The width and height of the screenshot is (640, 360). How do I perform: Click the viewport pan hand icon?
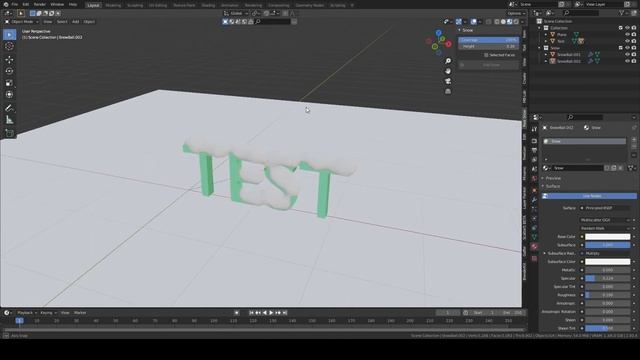point(448,71)
